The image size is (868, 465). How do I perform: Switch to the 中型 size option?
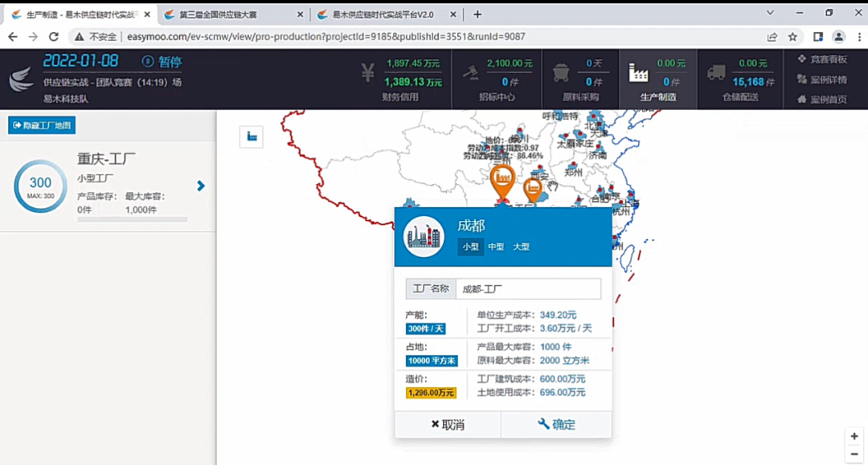[495, 247]
